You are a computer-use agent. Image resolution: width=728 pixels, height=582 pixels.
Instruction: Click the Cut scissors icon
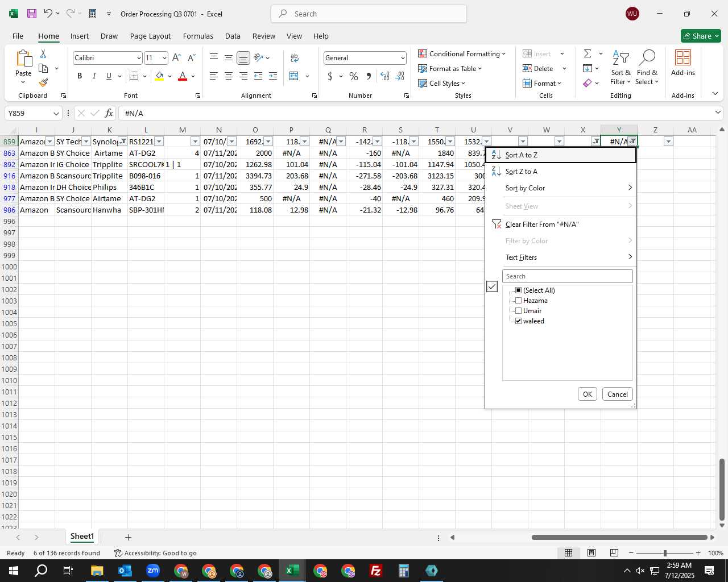coord(43,53)
